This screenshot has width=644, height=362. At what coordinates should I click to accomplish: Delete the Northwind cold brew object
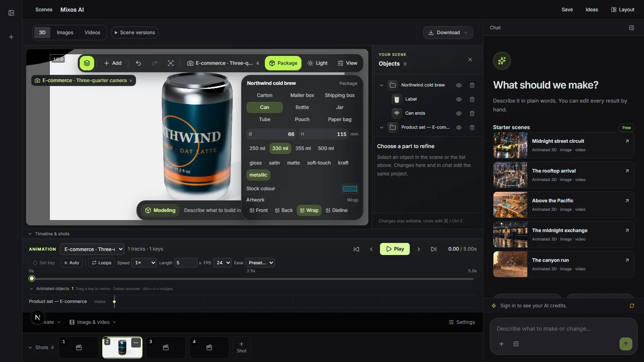tap(472, 85)
